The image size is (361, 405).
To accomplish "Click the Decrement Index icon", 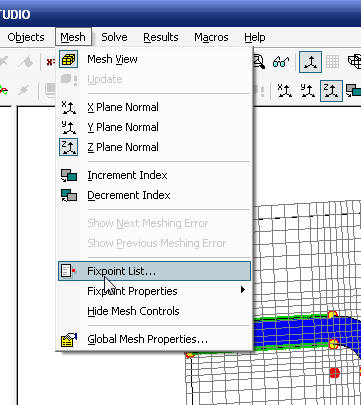I will click(69, 195).
